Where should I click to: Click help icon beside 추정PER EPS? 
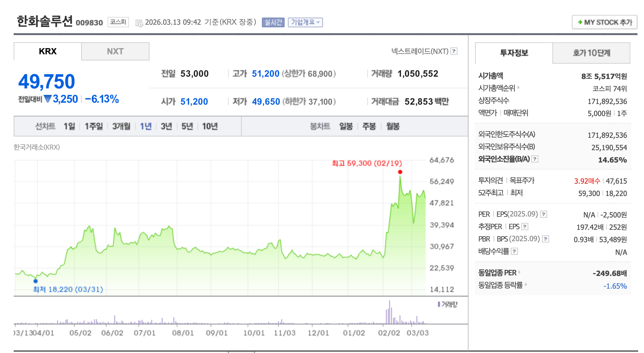525,227
